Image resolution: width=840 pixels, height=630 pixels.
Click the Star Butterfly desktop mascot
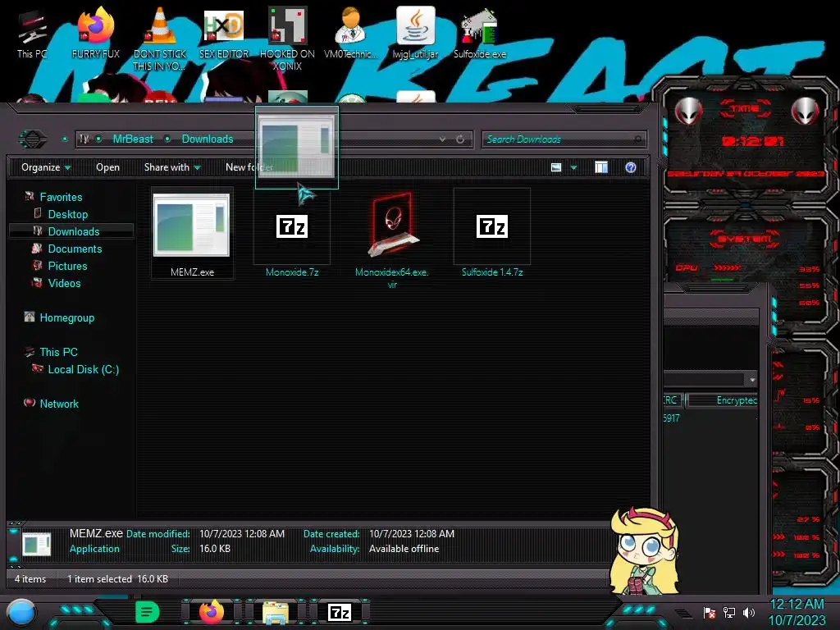click(x=645, y=552)
